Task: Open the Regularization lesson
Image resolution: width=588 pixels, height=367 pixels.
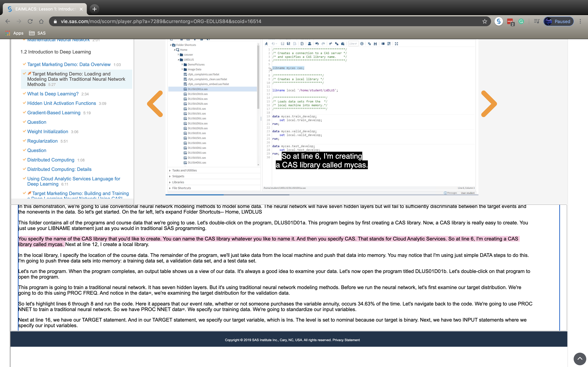Action: point(42,141)
